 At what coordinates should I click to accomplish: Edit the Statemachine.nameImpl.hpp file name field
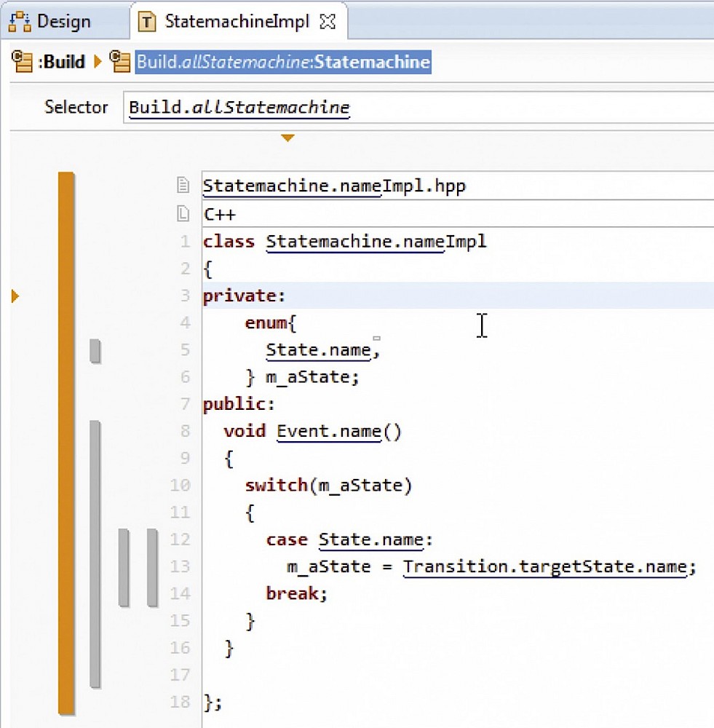458,186
